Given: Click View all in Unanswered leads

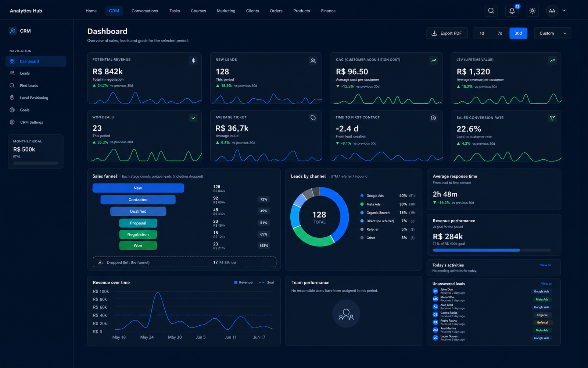Looking at the screenshot, I should coord(546,284).
